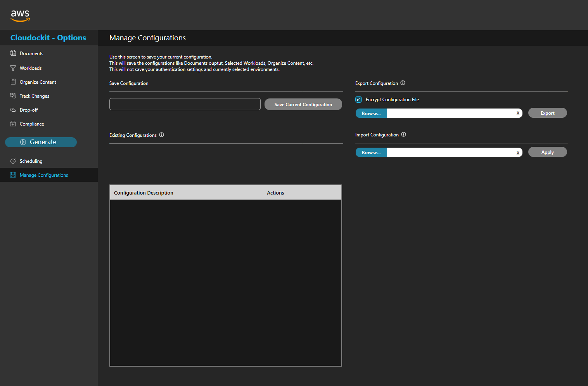Click the Manage Configurations save icon

13,175
